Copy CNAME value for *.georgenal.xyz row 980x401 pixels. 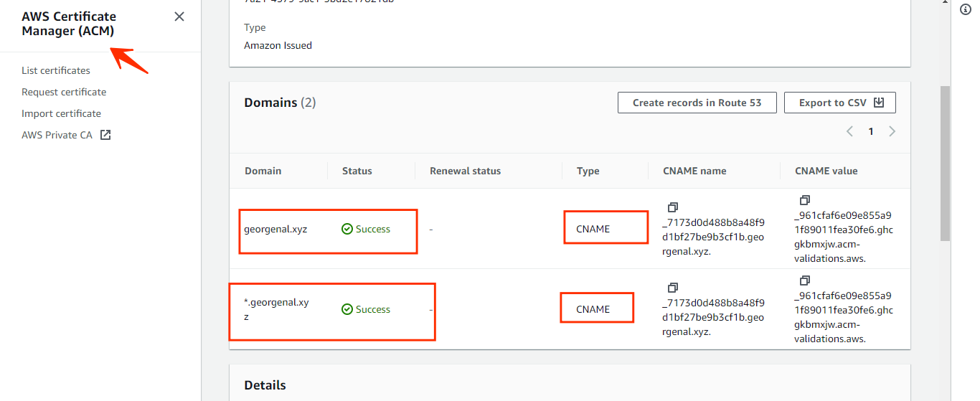tap(804, 280)
